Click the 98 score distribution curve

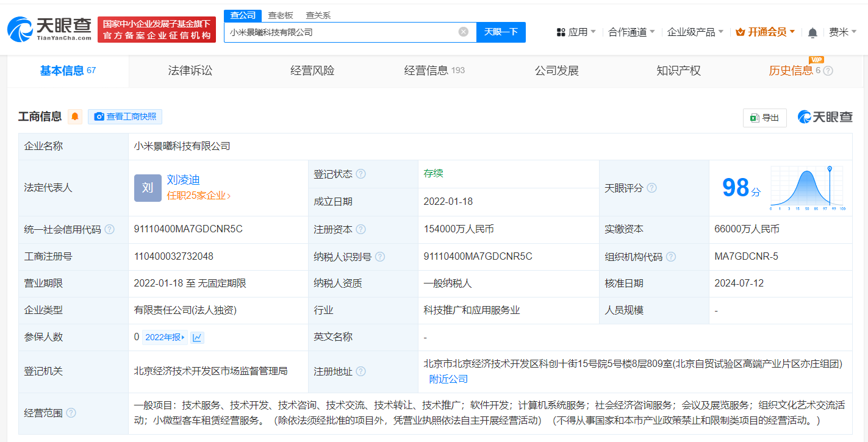pyautogui.click(x=805, y=184)
